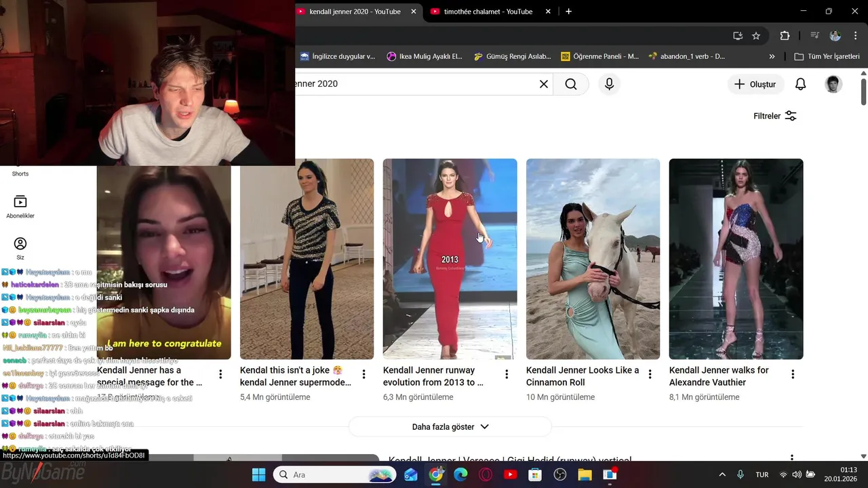Click the '10 Mn görüntüleme' view count
The image size is (868, 488).
tap(560, 397)
